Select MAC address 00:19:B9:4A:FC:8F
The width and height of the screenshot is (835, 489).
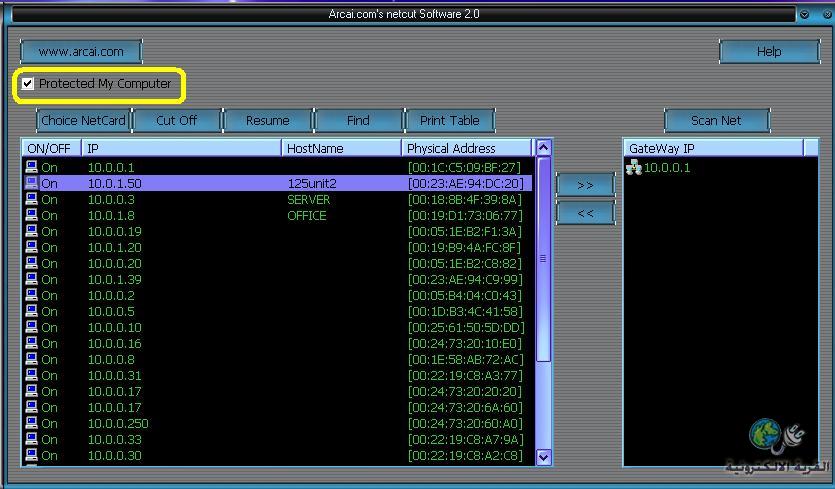click(x=464, y=247)
